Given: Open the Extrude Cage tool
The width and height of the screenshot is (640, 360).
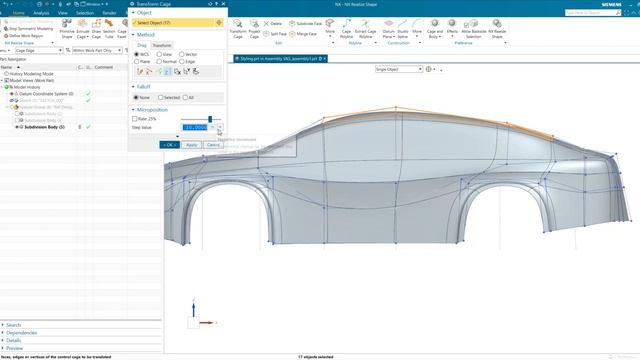Looking at the screenshot, I should (x=82, y=29).
